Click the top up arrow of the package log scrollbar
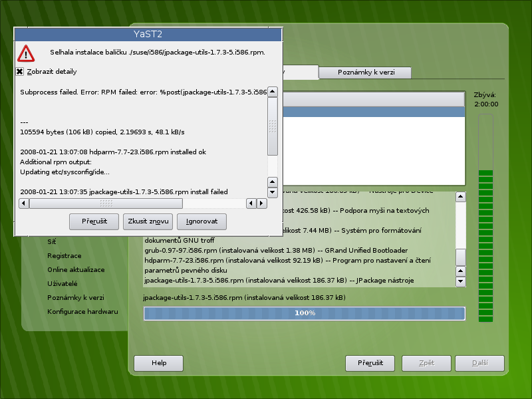Screen dimensions: 532x399 (460, 197)
